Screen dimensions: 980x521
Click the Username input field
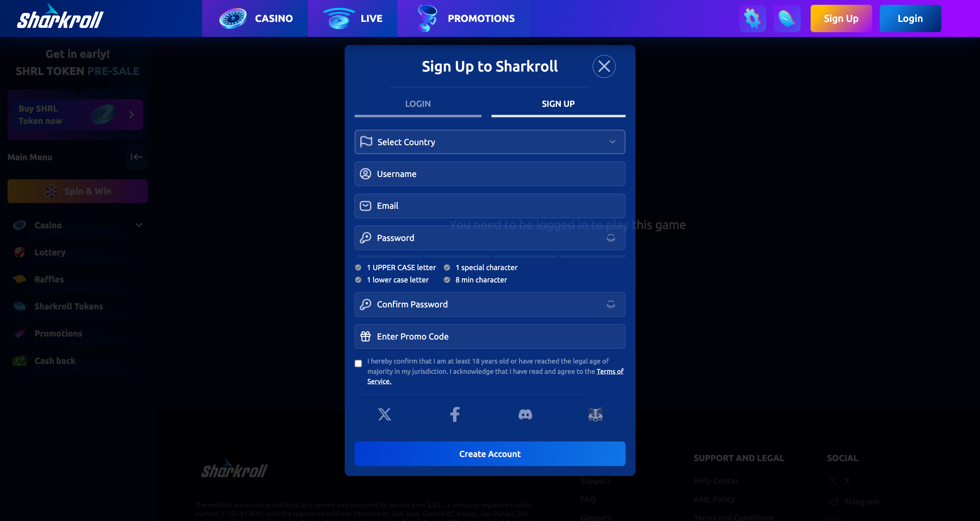(x=490, y=174)
